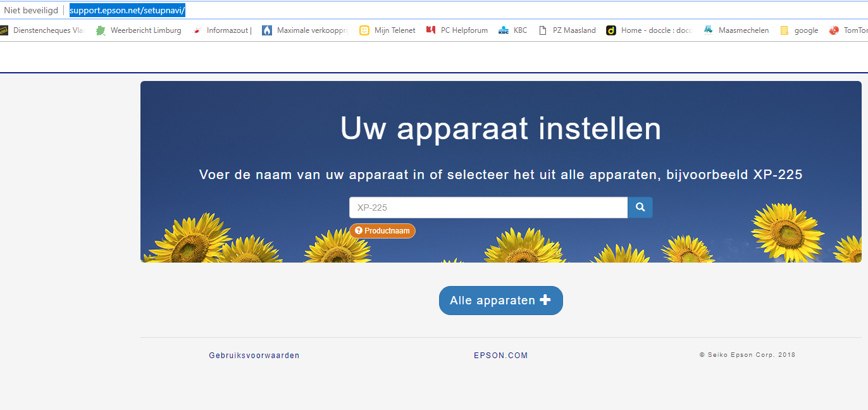Image resolution: width=868 pixels, height=410 pixels.
Task: Open the PC Helpforum bookmark
Action: pyautogui.click(x=457, y=30)
